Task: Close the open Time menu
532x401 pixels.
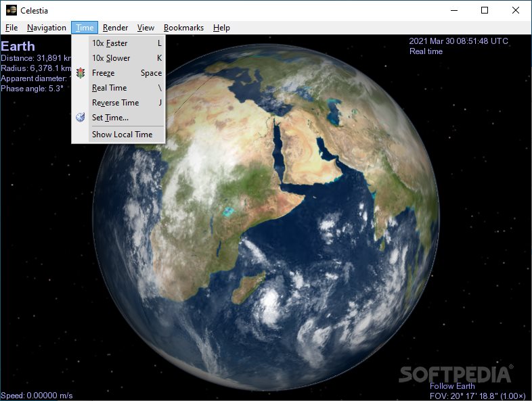Action: pyautogui.click(x=85, y=28)
